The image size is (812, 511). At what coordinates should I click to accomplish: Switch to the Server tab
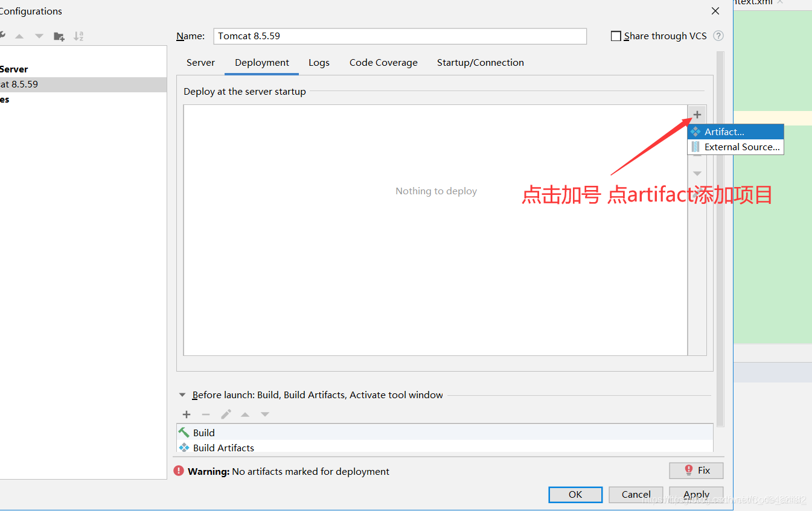pos(201,63)
